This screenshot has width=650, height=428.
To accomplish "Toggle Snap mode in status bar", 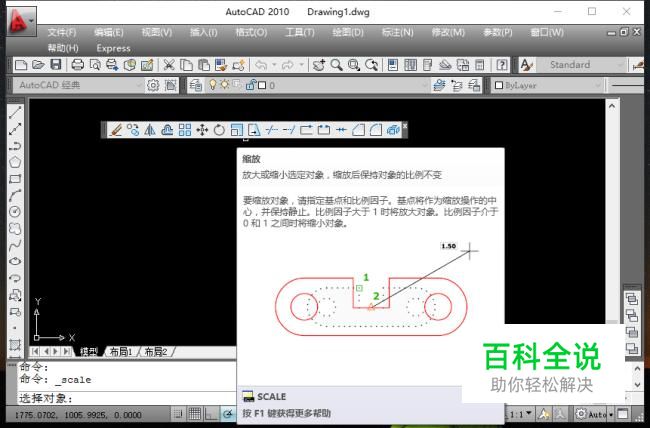I will click(178, 413).
